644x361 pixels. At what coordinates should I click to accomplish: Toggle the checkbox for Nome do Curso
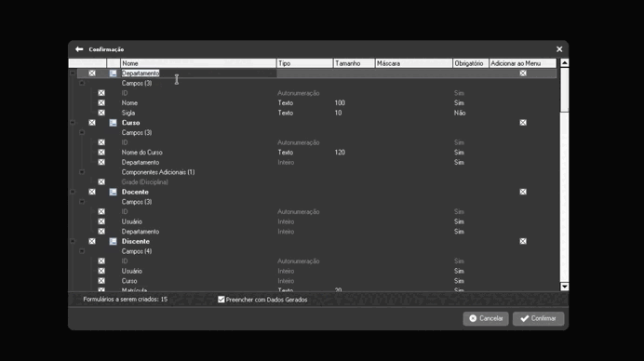click(x=101, y=153)
